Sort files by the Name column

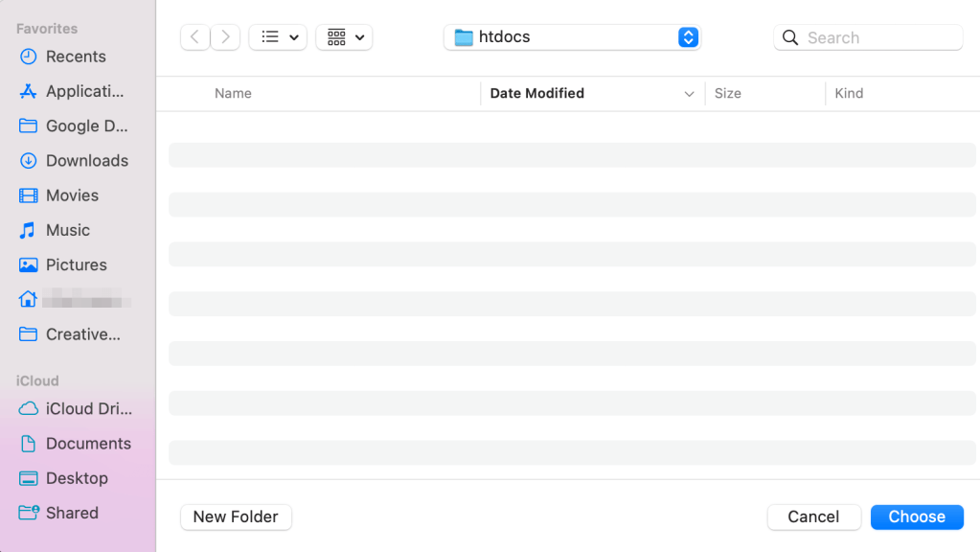(x=233, y=93)
